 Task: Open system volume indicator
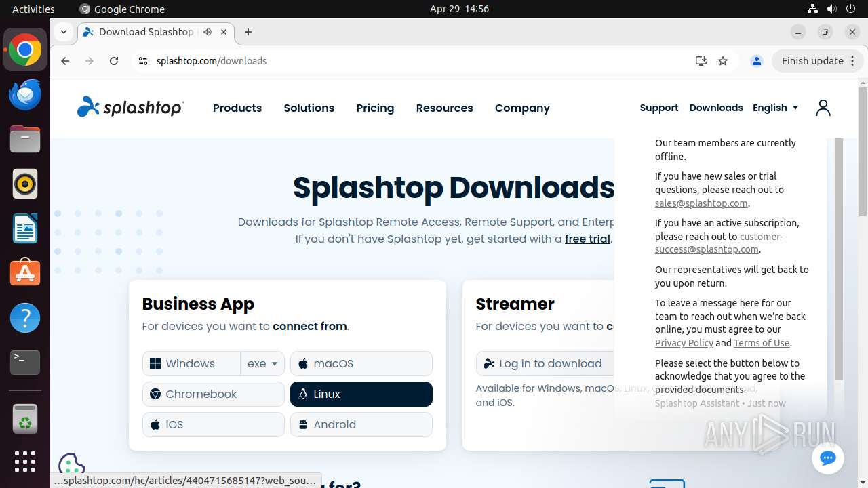[x=832, y=9]
